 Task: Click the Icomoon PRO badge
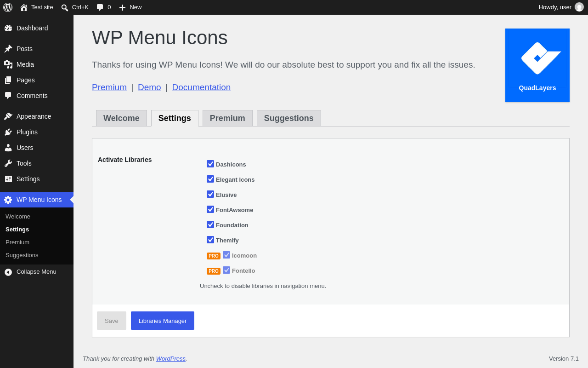214,256
